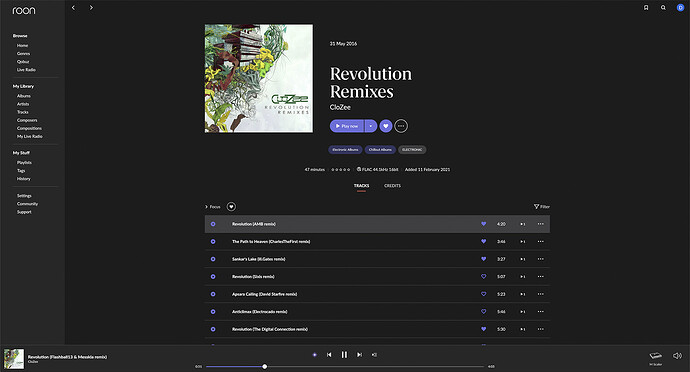Click the track icon for Apsara Calling
This screenshot has height=372, width=690.
[x=213, y=294]
